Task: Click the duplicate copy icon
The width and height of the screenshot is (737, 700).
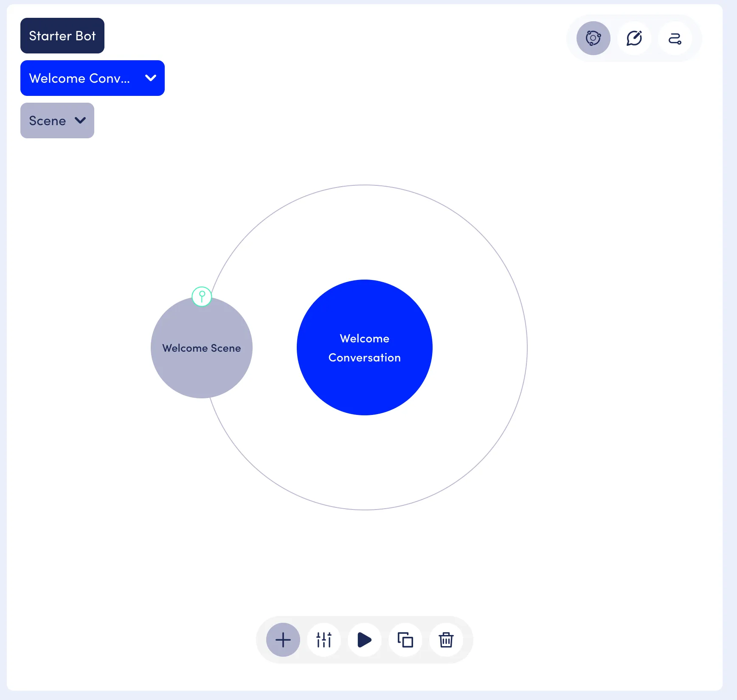Action: point(405,640)
